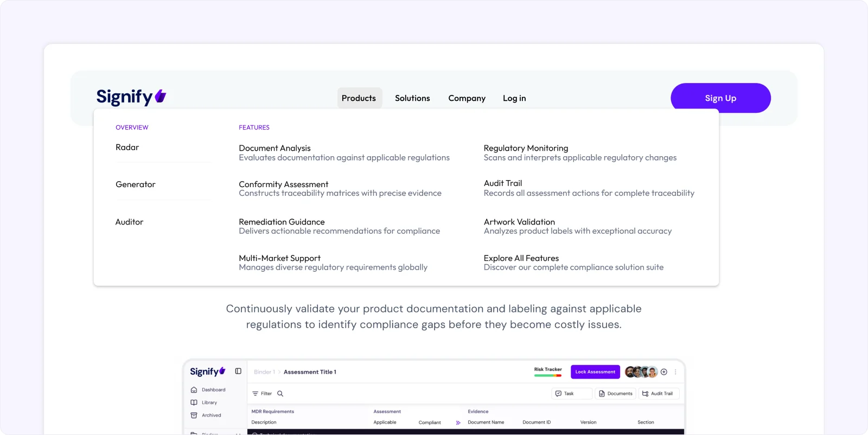Viewport: 868px width, 435px height.
Task: Open the Company menu
Action: [467, 98]
